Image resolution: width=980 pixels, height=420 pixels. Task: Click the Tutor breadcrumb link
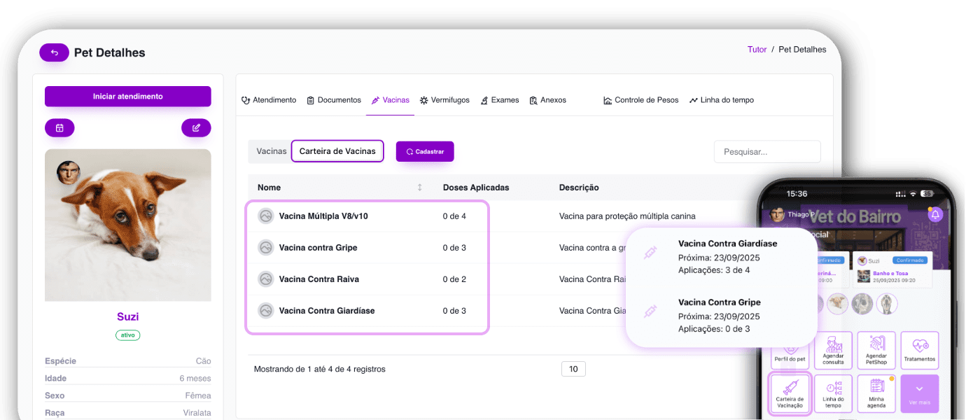point(757,50)
